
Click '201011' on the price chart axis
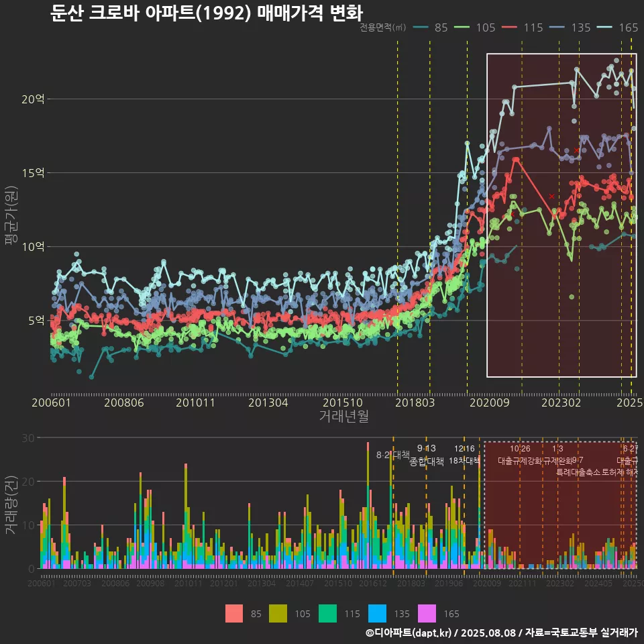pos(195,402)
